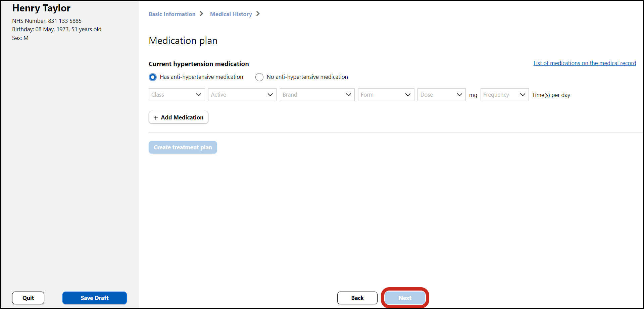This screenshot has width=644, height=309.
Task: Click the plus icon in Add Medication
Action: (x=156, y=118)
